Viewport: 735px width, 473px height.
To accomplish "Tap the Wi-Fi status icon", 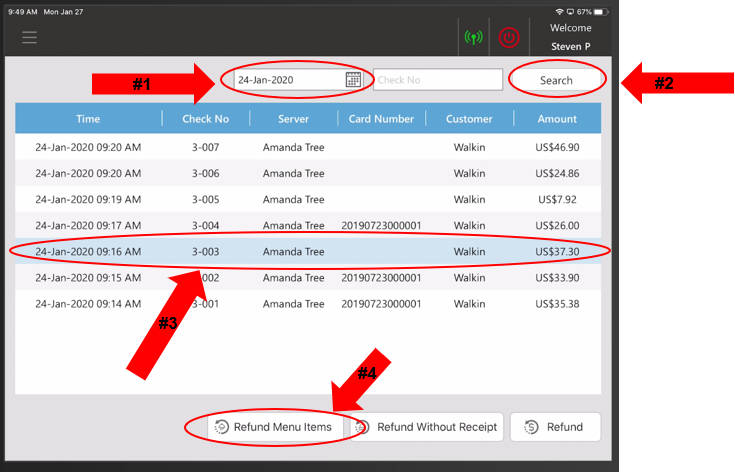I will (559, 12).
